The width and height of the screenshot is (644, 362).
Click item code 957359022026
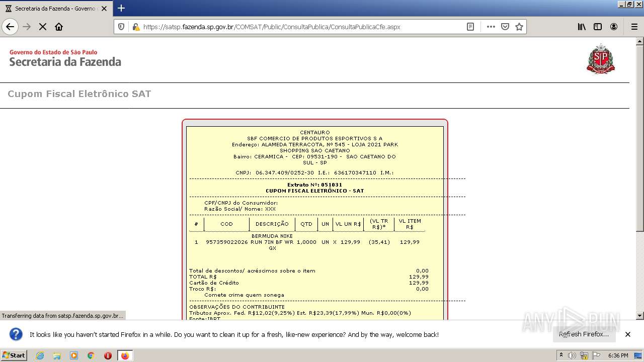(227, 242)
